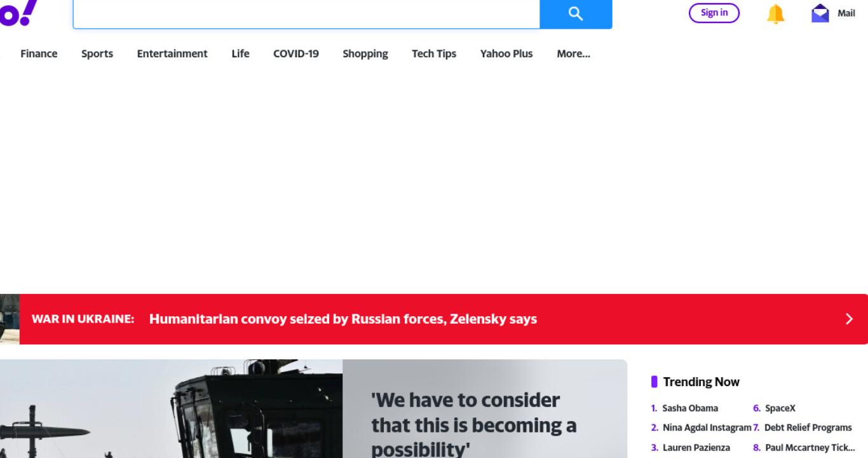Viewport: 868px width, 458px height.
Task: Go to Shopping section
Action: [x=365, y=53]
